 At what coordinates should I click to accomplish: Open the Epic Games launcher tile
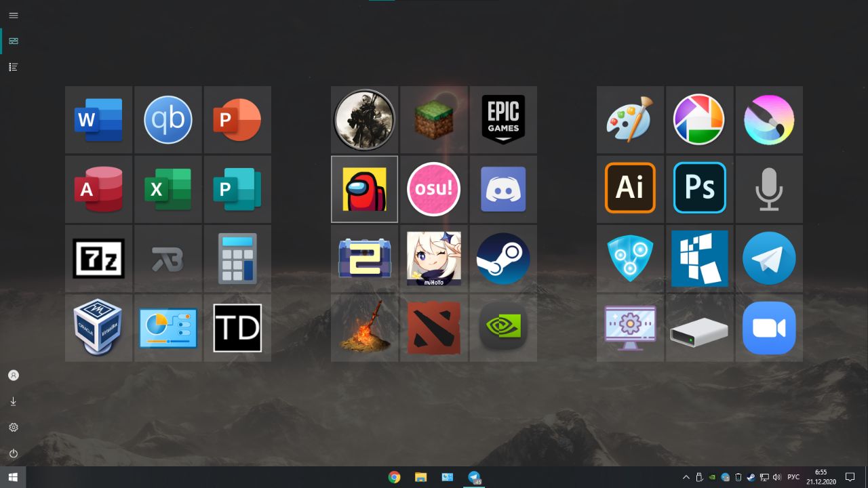503,119
